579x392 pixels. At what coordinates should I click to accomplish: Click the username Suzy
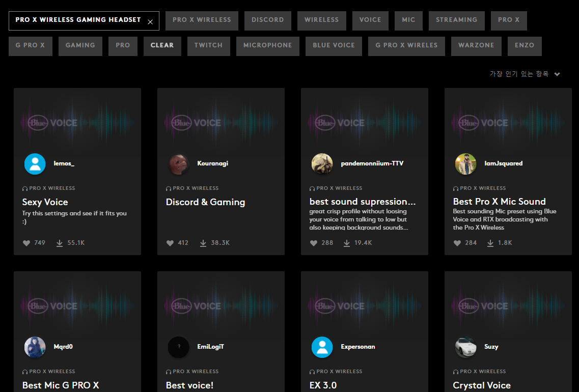click(491, 347)
